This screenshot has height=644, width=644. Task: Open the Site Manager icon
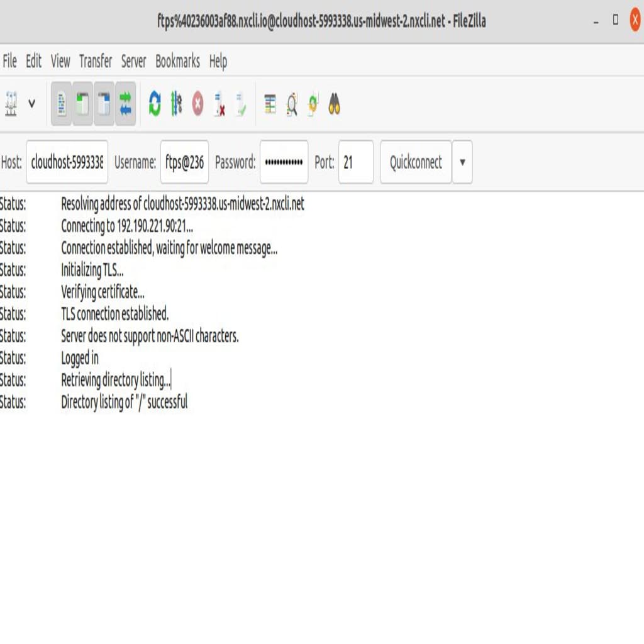[11, 104]
